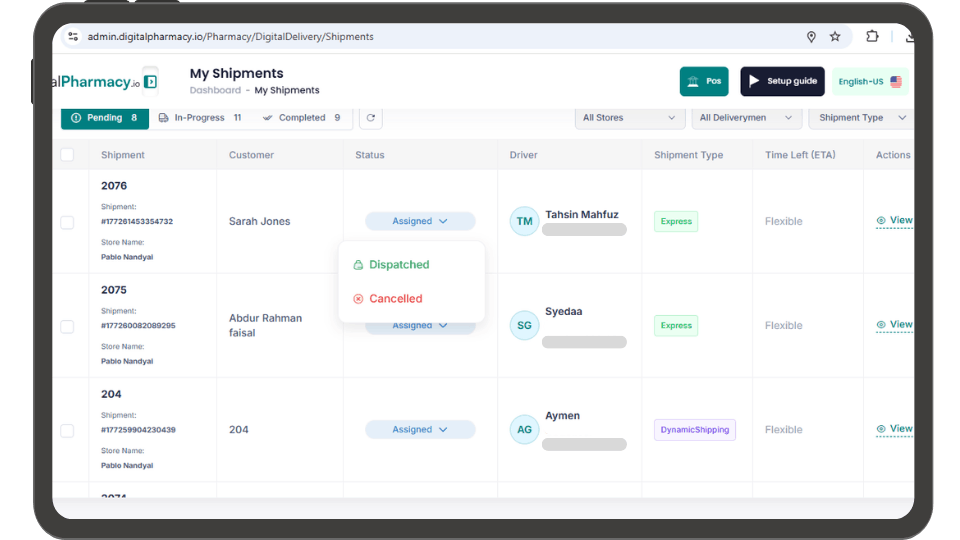
Task: Select the checkbox for shipment 204
Action: tap(67, 430)
